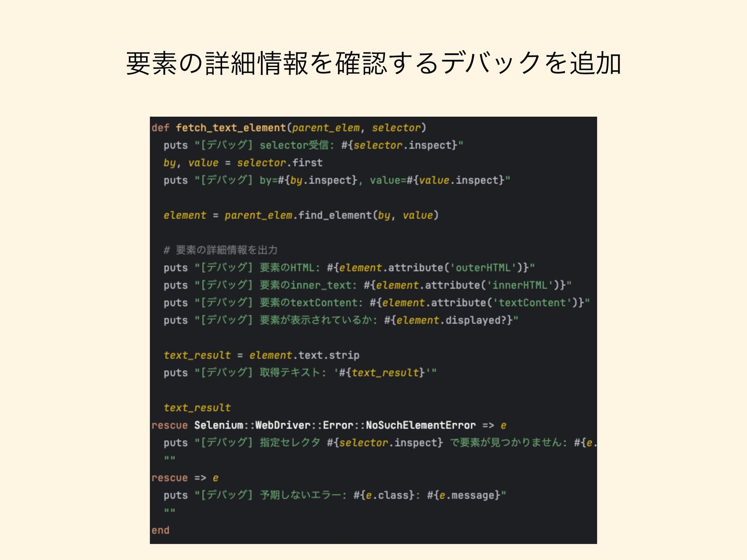Click the 予期しないエラー puts line
Viewport: 747px width, 560px height.
coord(335,495)
